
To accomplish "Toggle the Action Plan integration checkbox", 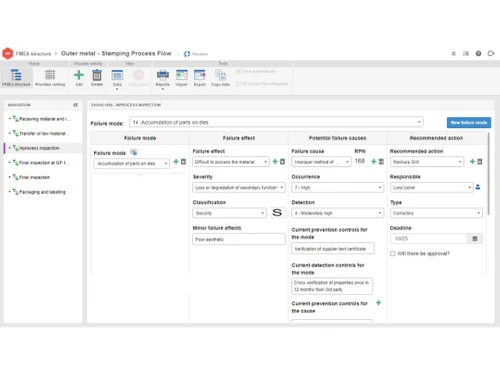I will click(238, 84).
